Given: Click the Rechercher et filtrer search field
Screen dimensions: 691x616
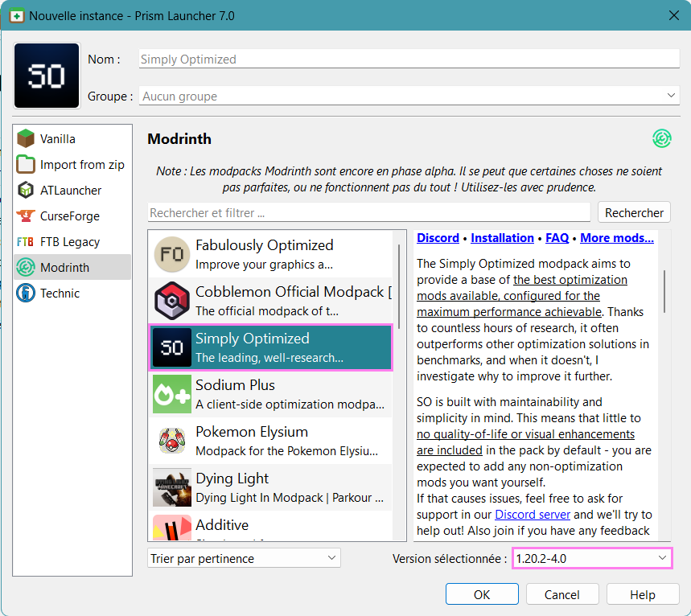Looking at the screenshot, I should [369, 212].
